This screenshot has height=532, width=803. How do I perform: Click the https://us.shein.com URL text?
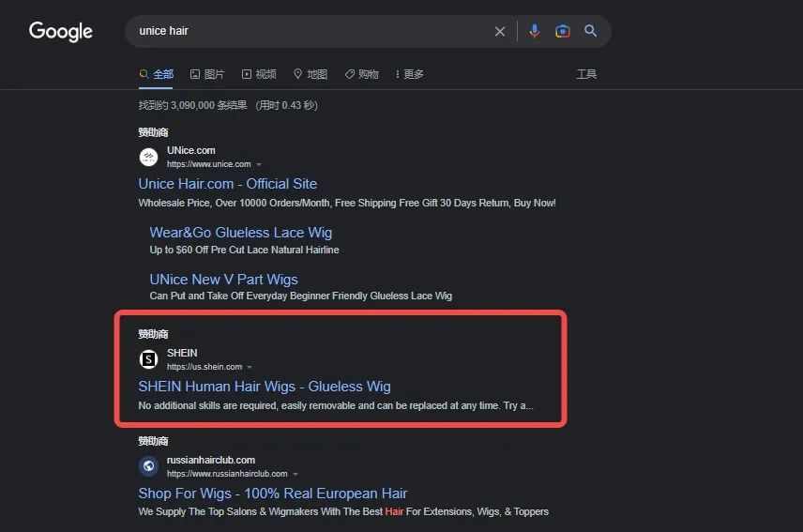(x=205, y=367)
